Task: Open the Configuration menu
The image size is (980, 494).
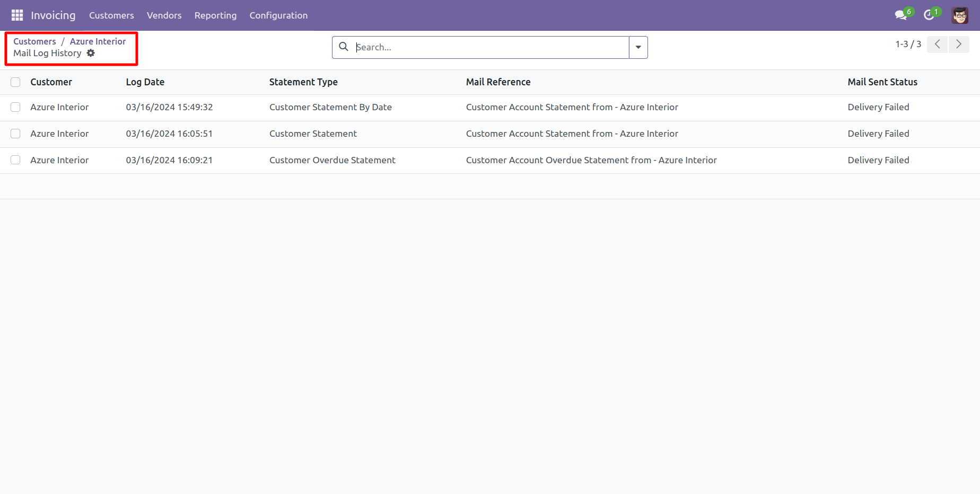Action: 278,15
